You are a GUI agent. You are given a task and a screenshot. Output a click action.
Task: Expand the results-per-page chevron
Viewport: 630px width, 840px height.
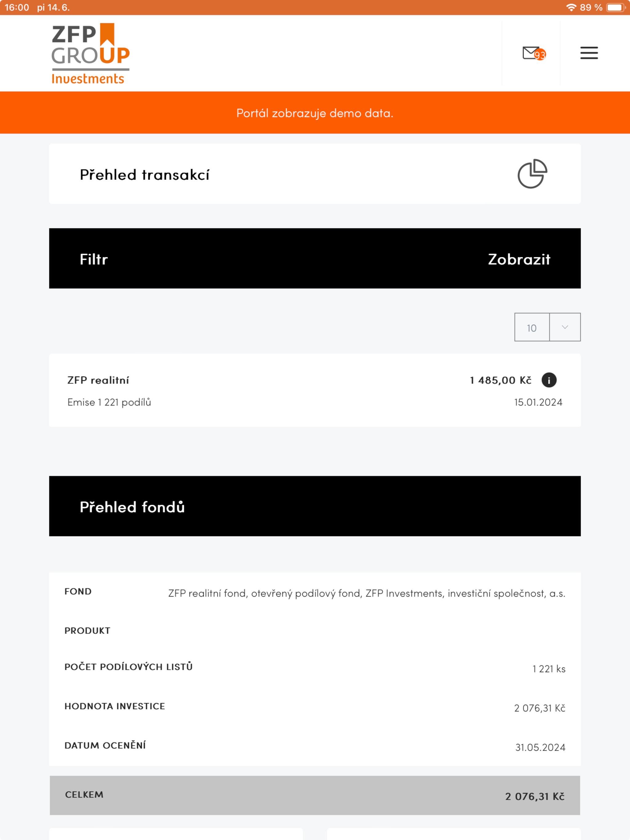coord(565,327)
